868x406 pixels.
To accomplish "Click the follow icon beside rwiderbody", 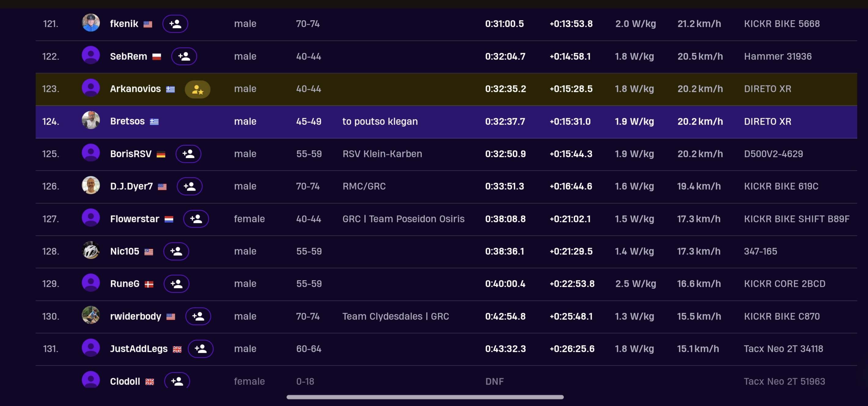I will [198, 316].
